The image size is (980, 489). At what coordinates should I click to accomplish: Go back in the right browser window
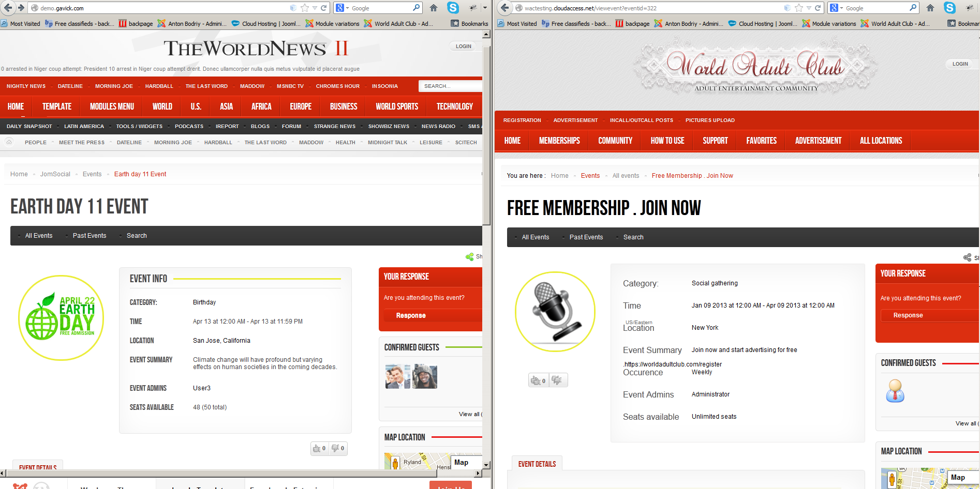coord(505,8)
